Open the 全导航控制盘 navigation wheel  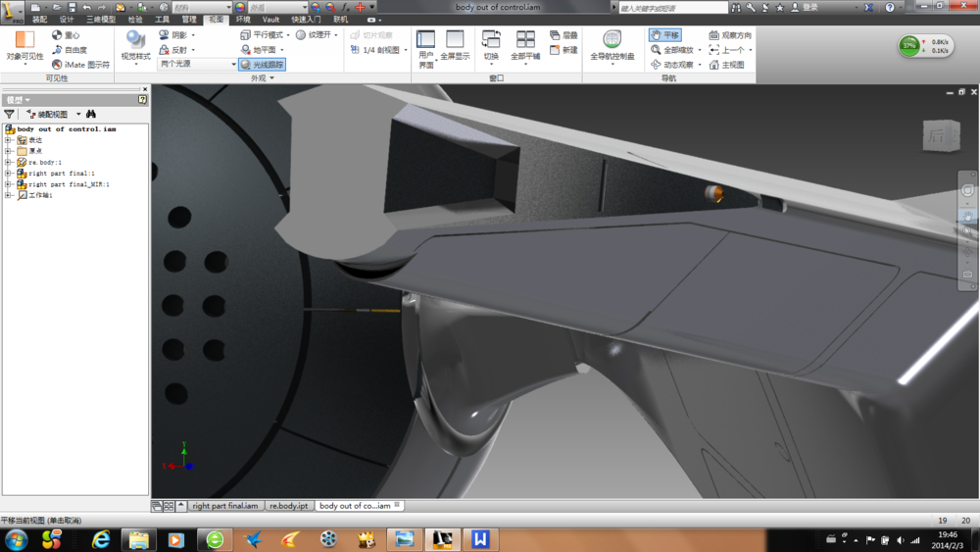[612, 46]
